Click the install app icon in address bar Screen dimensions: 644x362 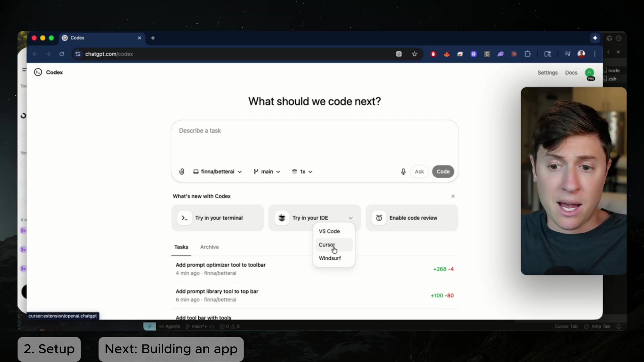[x=399, y=54]
